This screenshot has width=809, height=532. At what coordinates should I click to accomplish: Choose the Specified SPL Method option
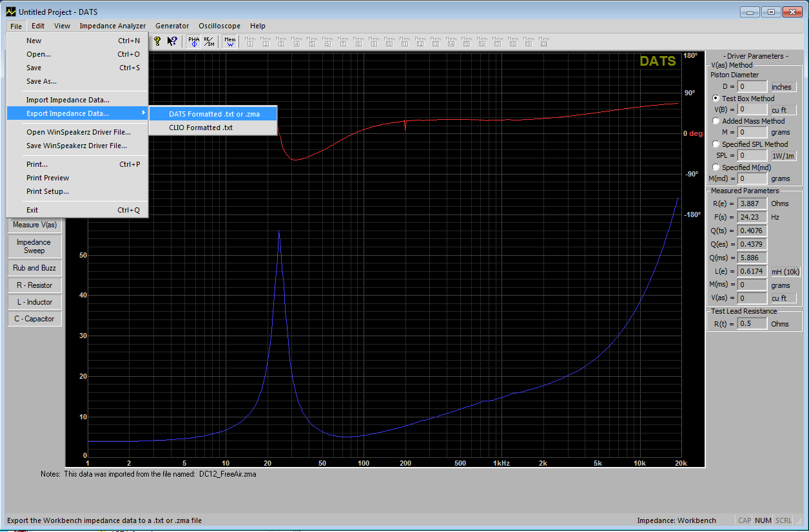(x=716, y=144)
